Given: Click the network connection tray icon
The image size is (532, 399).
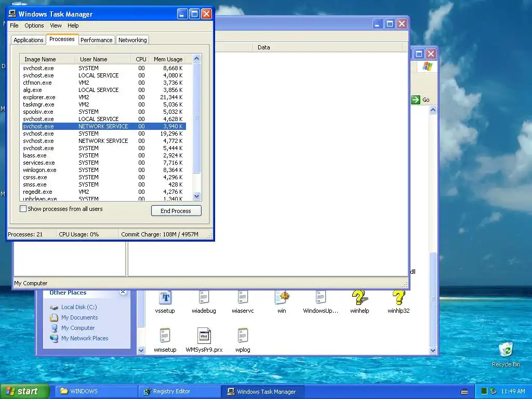Looking at the screenshot, I should [494, 391].
